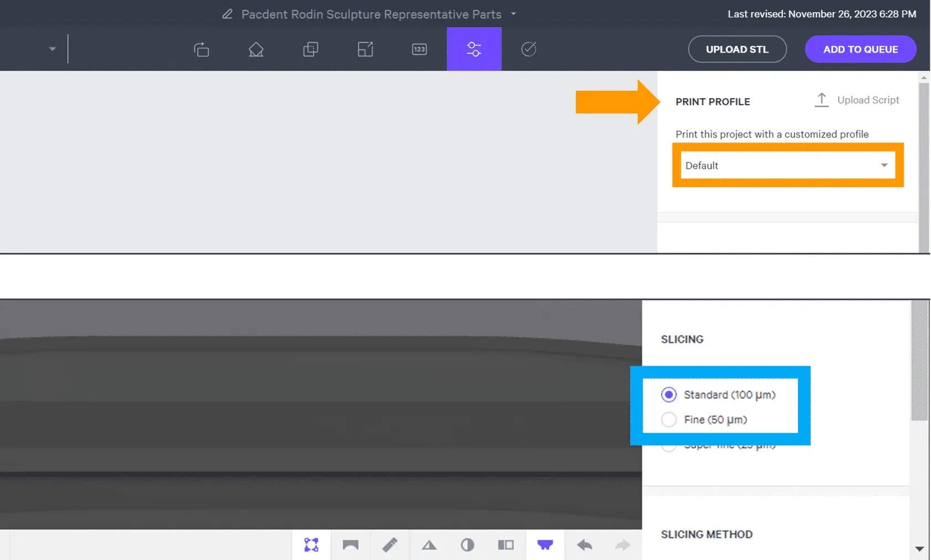Click the half-filled circle icon
The width and height of the screenshot is (931, 560).
[x=467, y=545]
